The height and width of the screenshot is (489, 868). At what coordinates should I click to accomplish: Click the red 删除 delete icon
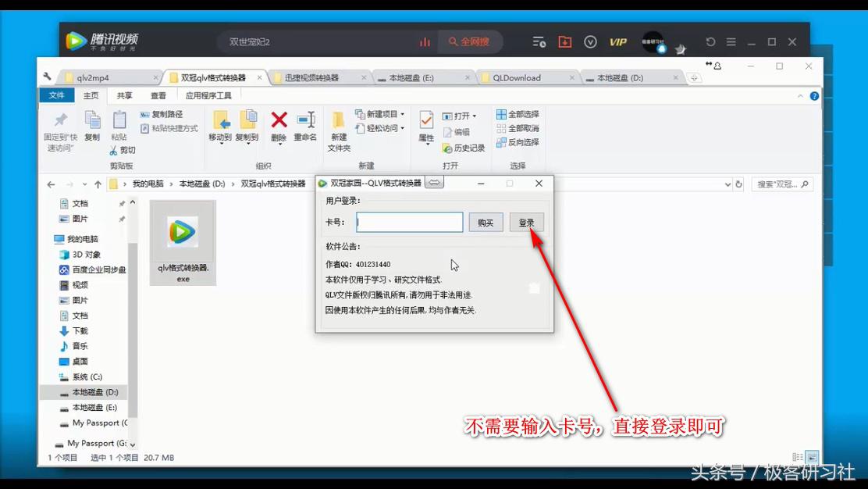click(279, 120)
